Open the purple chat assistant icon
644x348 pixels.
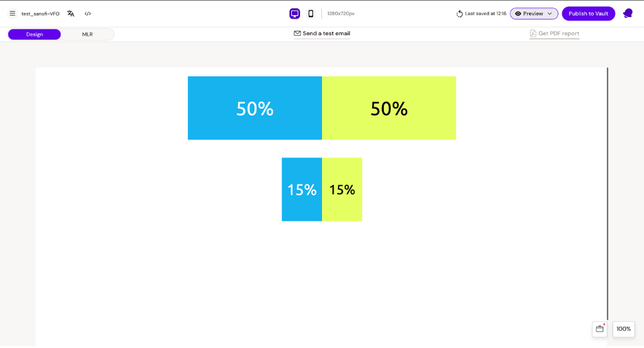coord(627,14)
